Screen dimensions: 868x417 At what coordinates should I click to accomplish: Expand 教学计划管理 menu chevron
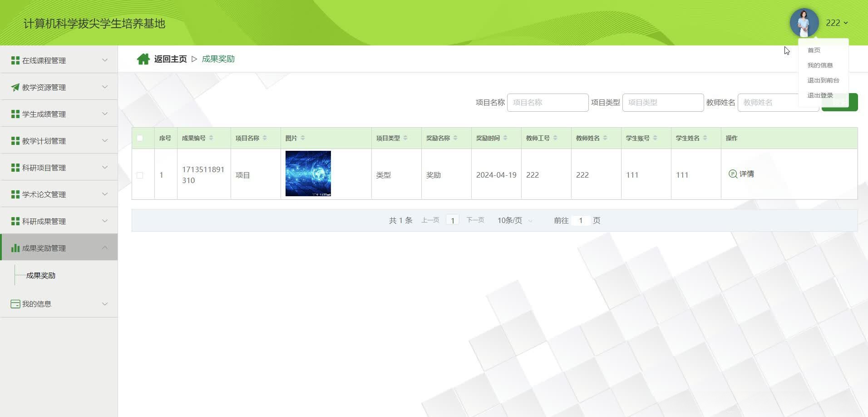coord(105,140)
